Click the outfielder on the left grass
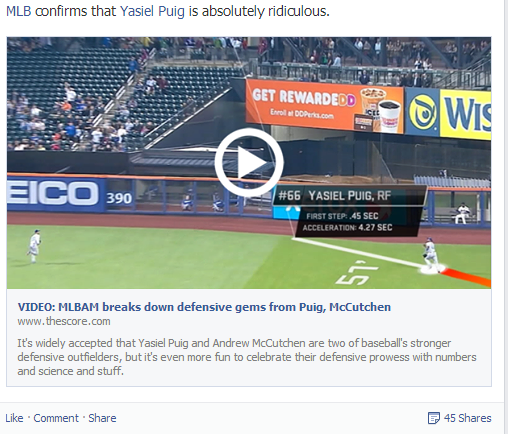Viewport: 508px width, 434px height. pos(34,246)
